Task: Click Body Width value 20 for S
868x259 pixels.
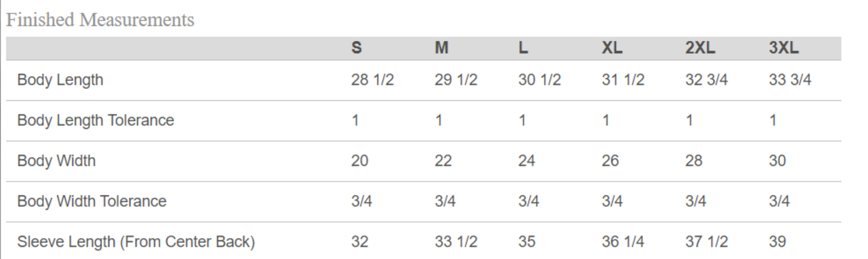Action: point(359,161)
